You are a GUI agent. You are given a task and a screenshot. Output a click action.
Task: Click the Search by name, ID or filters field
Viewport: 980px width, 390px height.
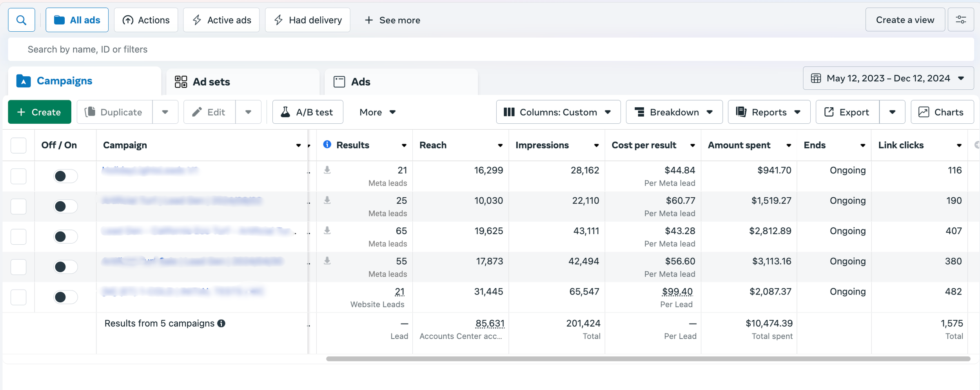click(x=490, y=49)
